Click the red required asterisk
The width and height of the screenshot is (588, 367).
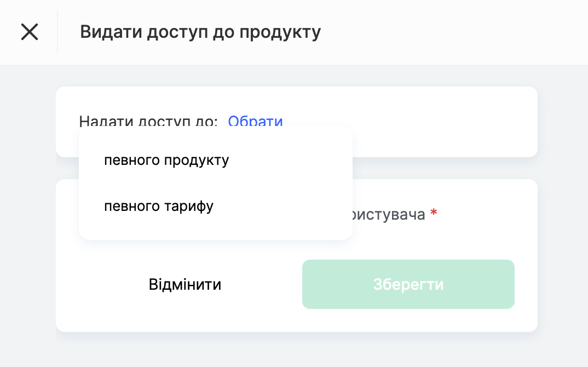coord(434,213)
